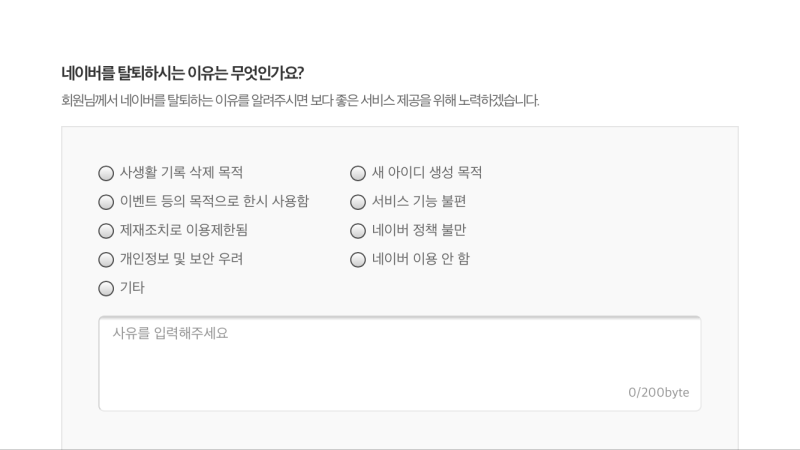Click into the '사유를 입력해주세요' text area
The width and height of the screenshot is (800, 450).
399,363
